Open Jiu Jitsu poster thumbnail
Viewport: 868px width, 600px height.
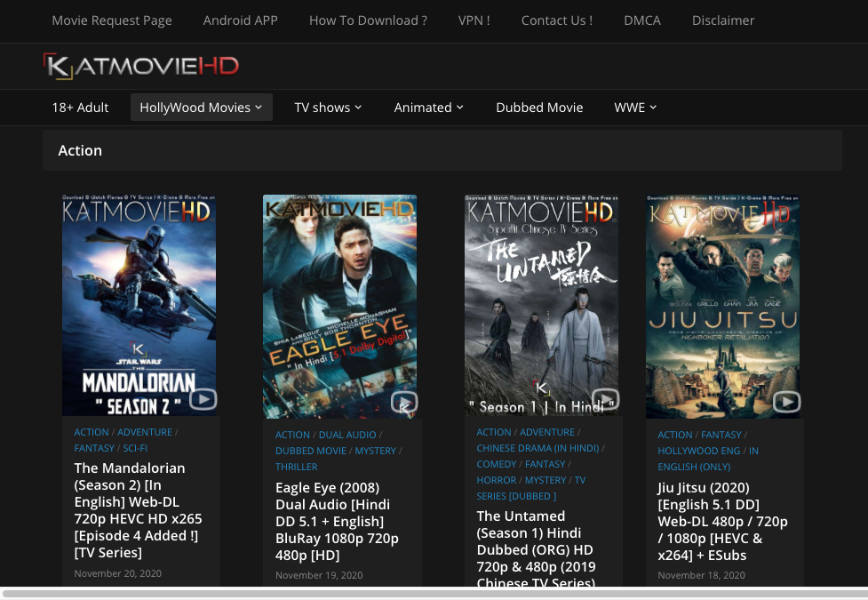[x=722, y=307]
